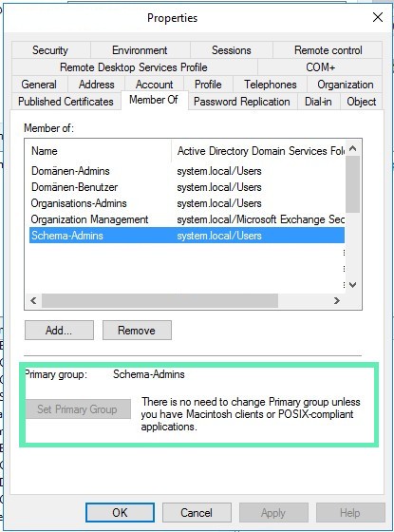Click the horizontal scroll right arrow
This screenshot has height=532, width=394.
click(x=337, y=300)
